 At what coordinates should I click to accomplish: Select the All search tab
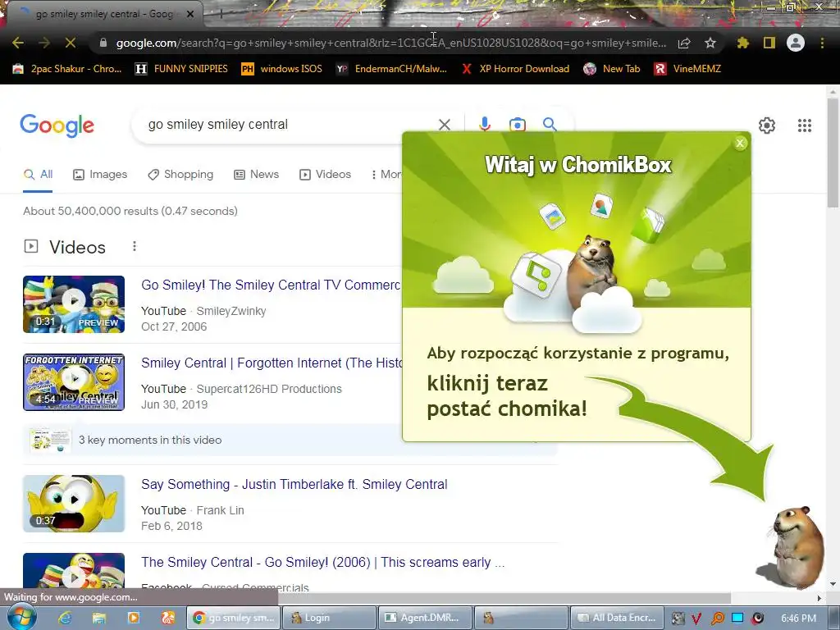click(38, 175)
